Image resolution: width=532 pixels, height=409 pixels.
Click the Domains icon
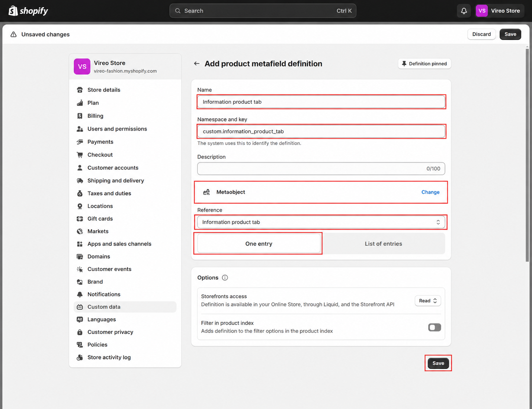coord(80,257)
